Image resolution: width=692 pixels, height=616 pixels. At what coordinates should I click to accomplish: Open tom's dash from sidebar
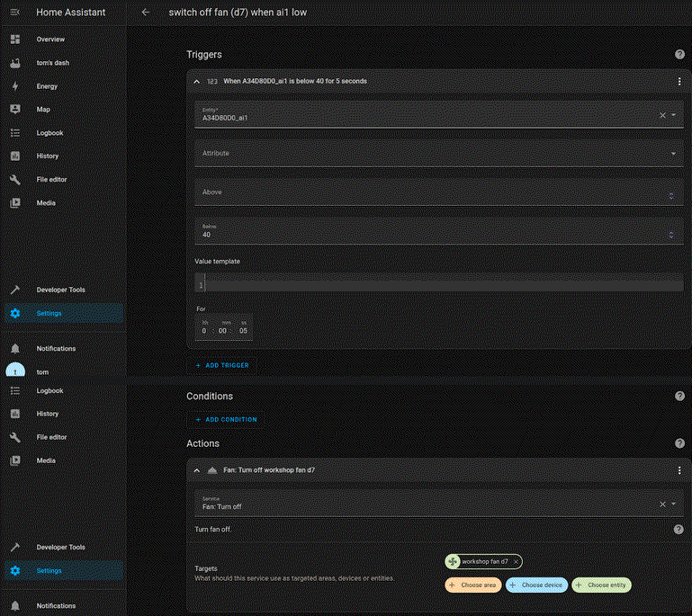point(52,63)
